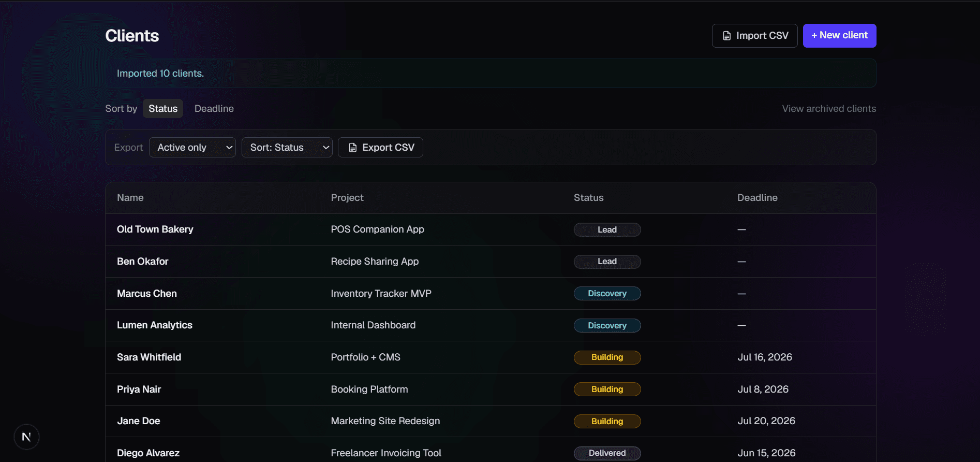Sort the client list by Status
The image size is (980, 462).
[x=163, y=109]
